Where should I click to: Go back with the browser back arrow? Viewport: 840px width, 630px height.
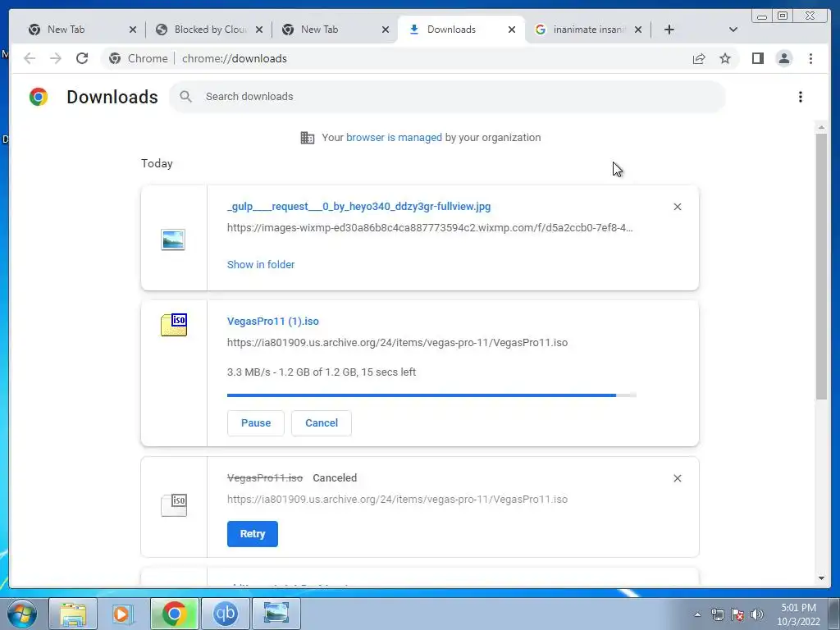click(x=30, y=58)
